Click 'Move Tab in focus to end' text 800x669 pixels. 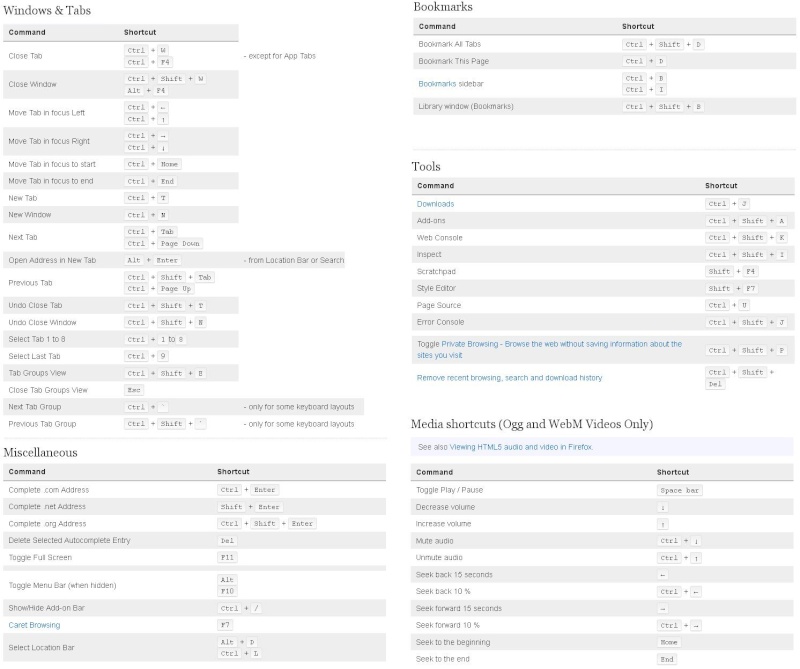pos(51,181)
